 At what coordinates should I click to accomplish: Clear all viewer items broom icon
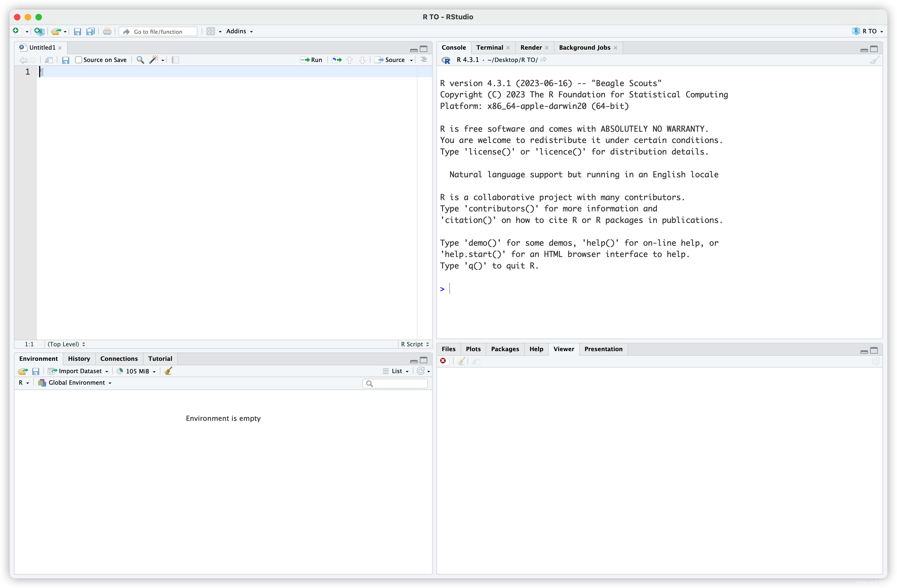(461, 361)
